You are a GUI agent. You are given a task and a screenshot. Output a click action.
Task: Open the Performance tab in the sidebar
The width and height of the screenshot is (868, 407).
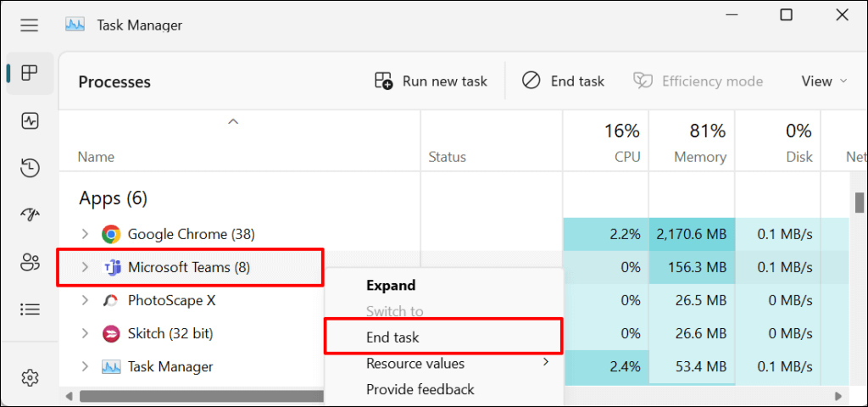click(30, 120)
